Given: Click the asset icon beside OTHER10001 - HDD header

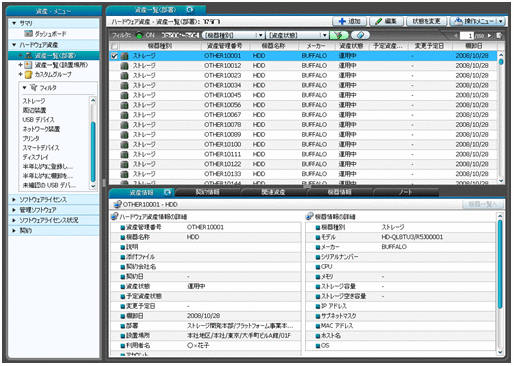Looking at the screenshot, I should pyautogui.click(x=117, y=204).
